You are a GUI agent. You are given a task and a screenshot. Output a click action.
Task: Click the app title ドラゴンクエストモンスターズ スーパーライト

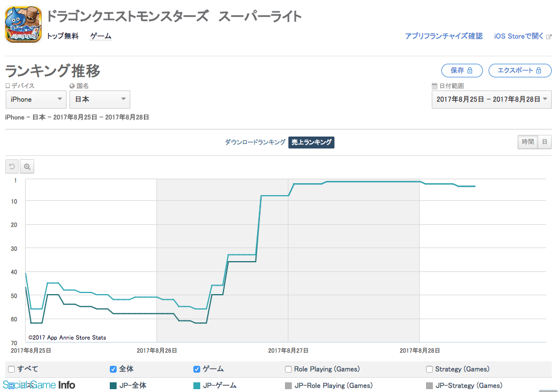click(174, 16)
